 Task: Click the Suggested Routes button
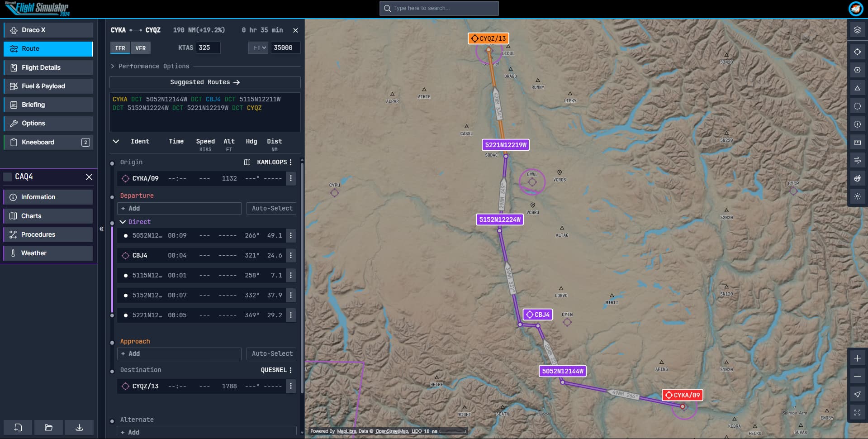pos(204,82)
